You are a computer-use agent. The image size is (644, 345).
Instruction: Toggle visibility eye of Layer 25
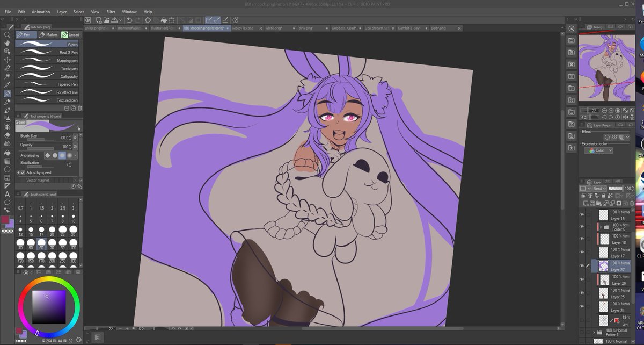click(x=581, y=293)
